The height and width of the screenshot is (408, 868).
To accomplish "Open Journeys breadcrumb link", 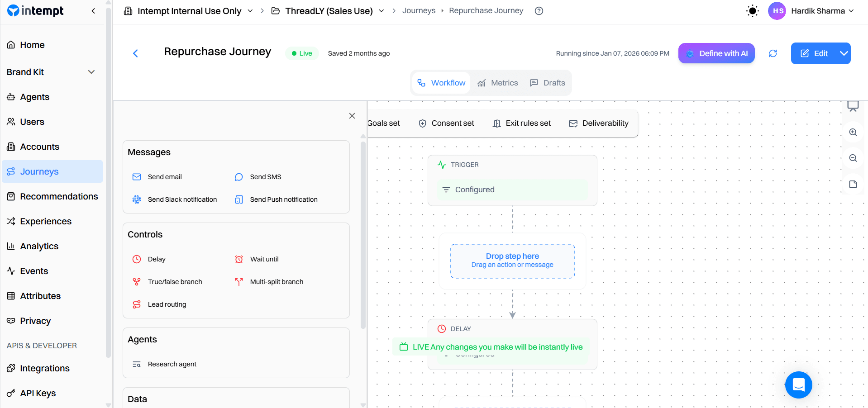I will point(419,11).
